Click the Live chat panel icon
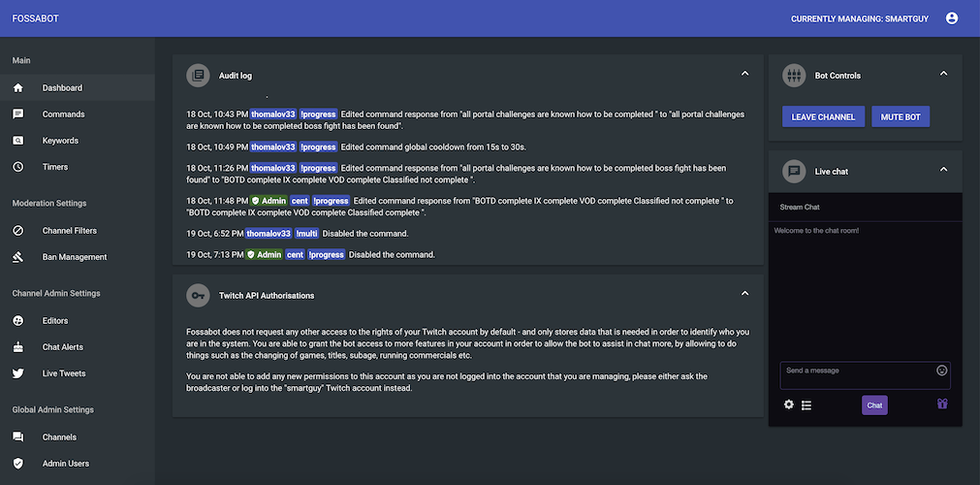This screenshot has height=485, width=980. pos(794,171)
